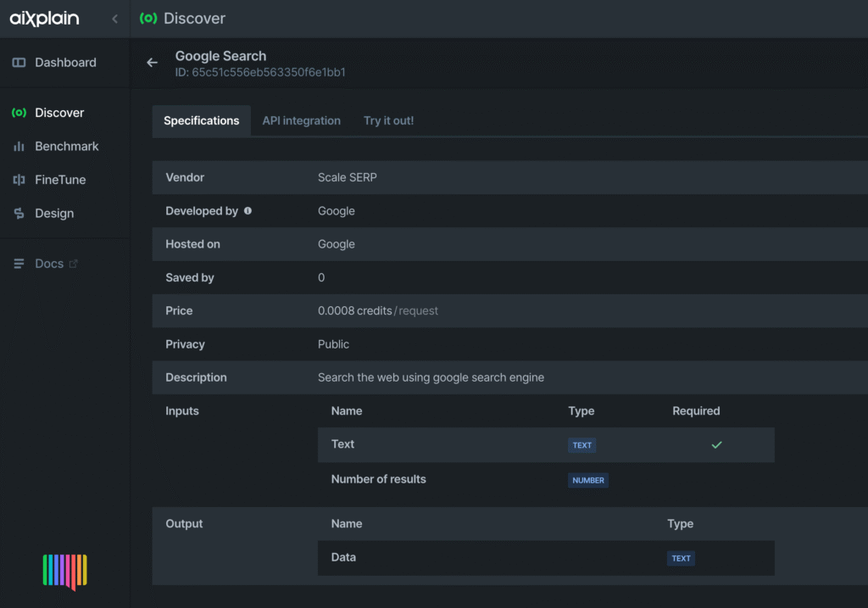Click the external link icon beside Docs
This screenshot has height=608, width=868.
tap(73, 264)
